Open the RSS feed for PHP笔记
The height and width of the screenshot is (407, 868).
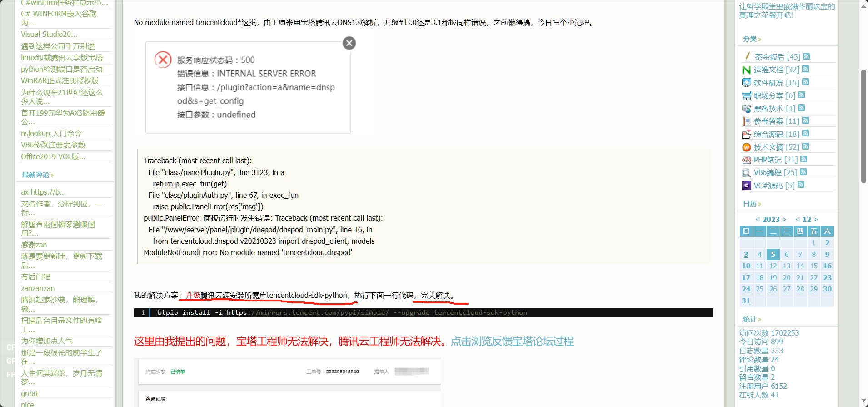click(x=804, y=159)
